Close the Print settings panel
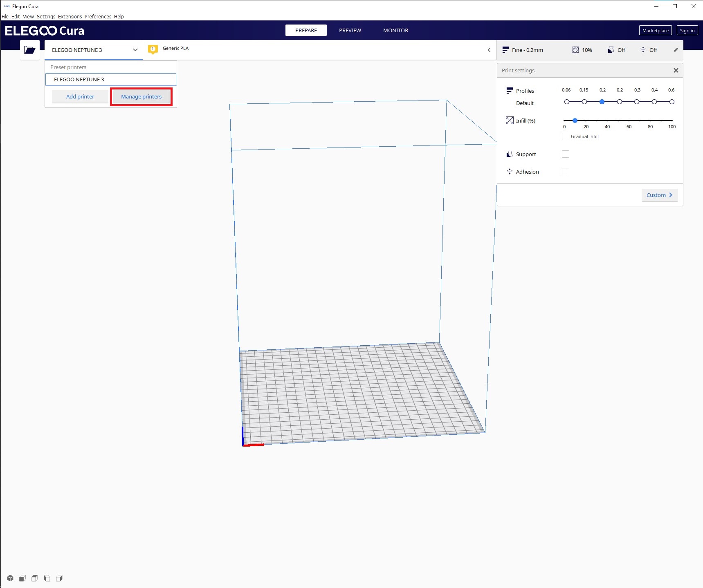This screenshot has height=588, width=703. tap(676, 70)
